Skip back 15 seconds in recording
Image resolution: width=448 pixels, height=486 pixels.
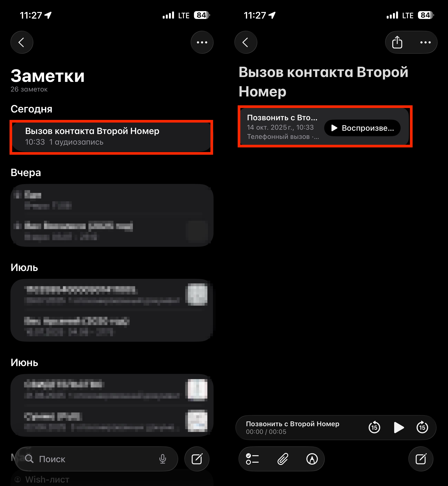pyautogui.click(x=374, y=427)
